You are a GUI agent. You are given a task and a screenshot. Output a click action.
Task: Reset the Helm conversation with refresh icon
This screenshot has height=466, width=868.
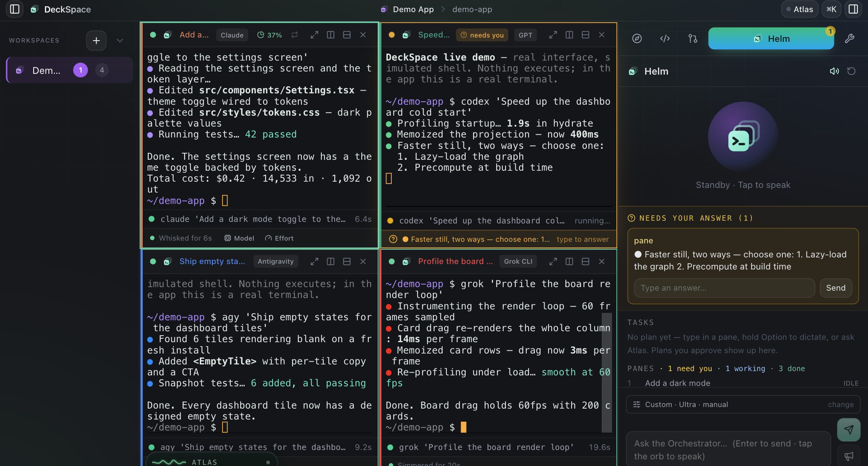coord(851,71)
